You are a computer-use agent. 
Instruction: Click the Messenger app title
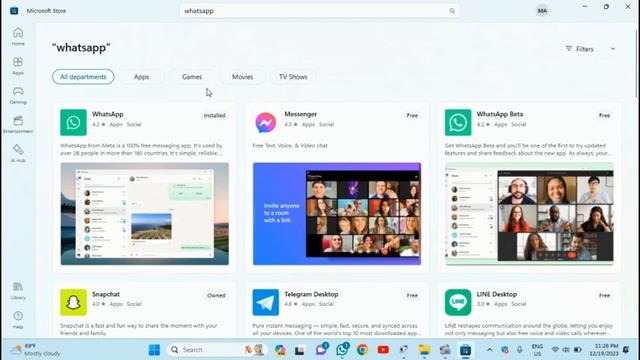tap(300, 114)
